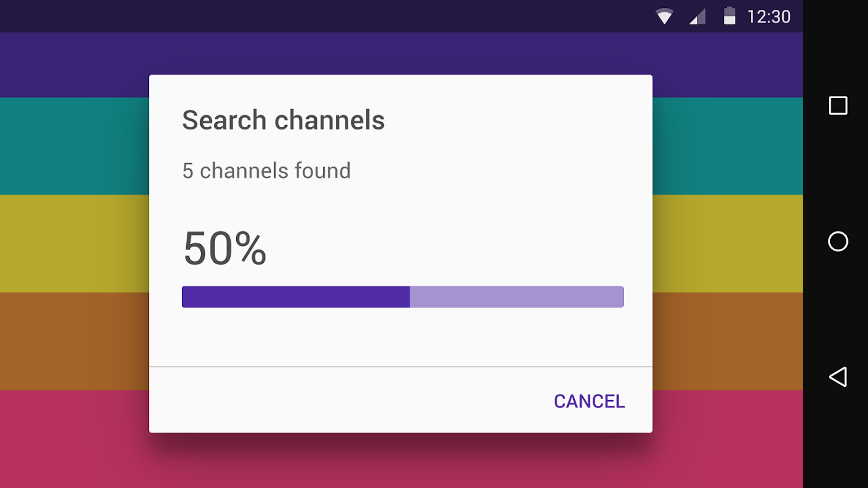Click the unfilled light purple progress section

pyautogui.click(x=516, y=296)
